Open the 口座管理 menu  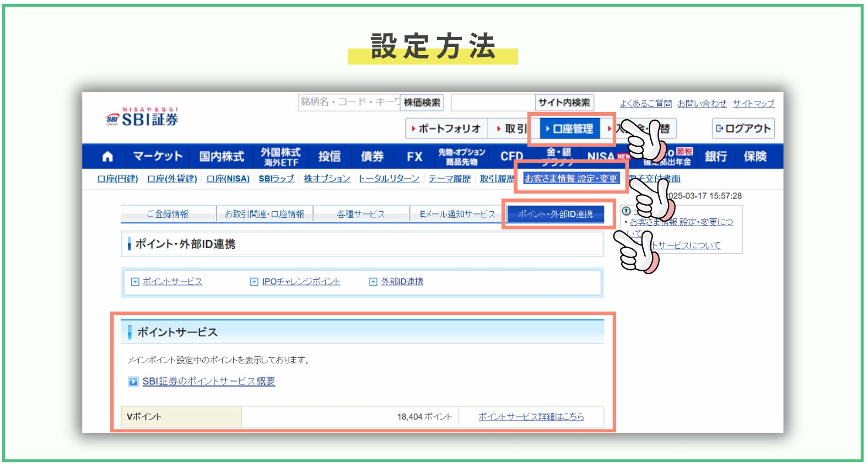pyautogui.click(x=569, y=128)
